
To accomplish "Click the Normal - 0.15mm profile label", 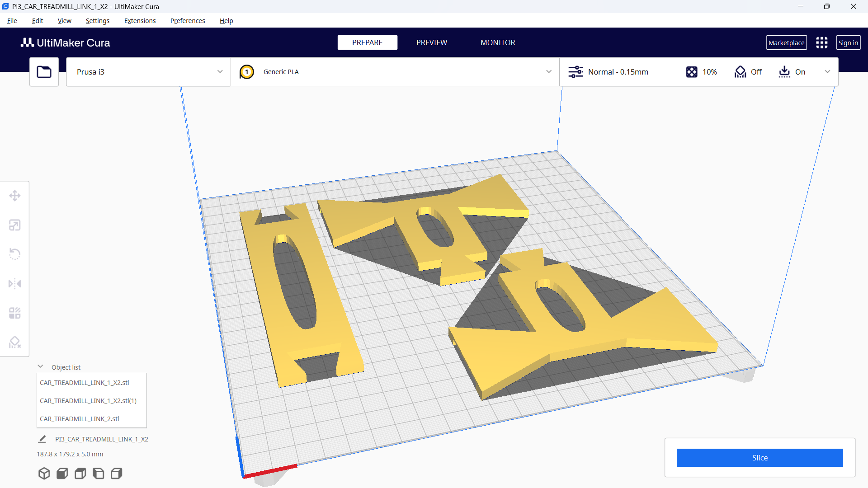I will [x=618, y=72].
